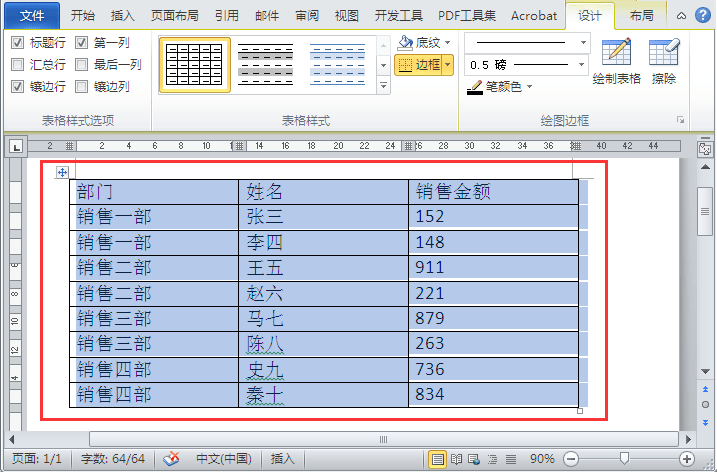Switch to the Insert (插入) tab
Screen dimensions: 717x472
pos(123,16)
